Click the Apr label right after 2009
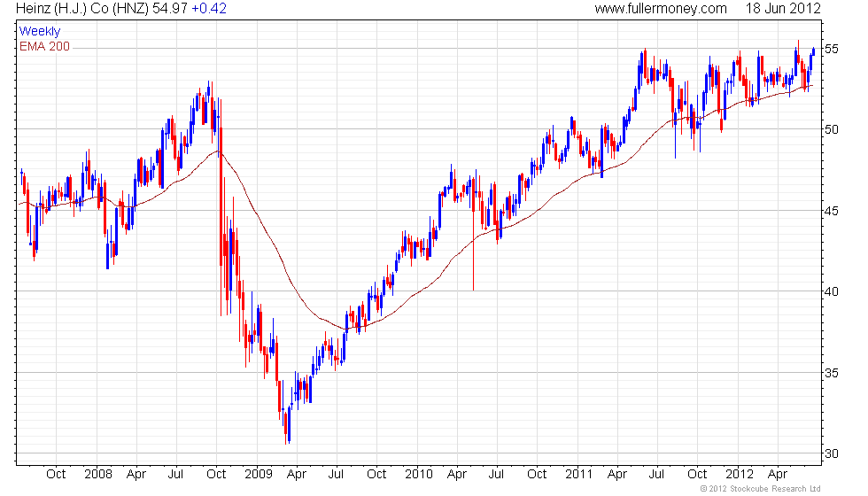Viewport: 868px width, 496px height. (297, 475)
